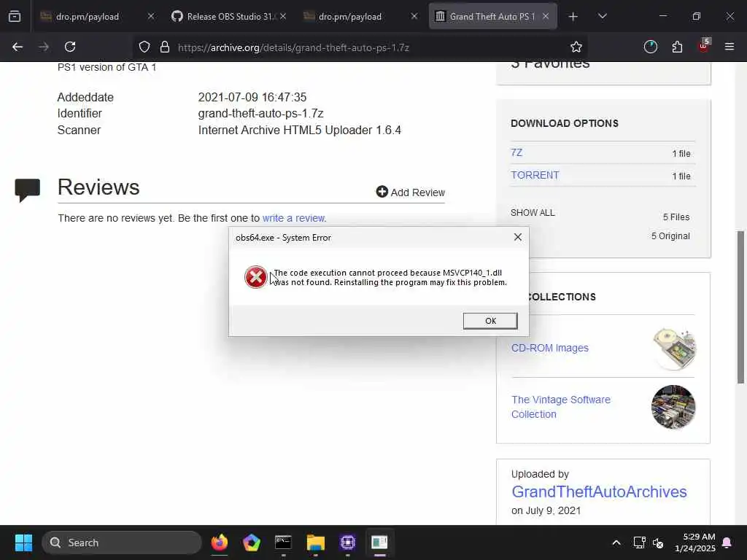This screenshot has width=747, height=560.
Task: Show hidden system tray icons
Action: point(616,542)
